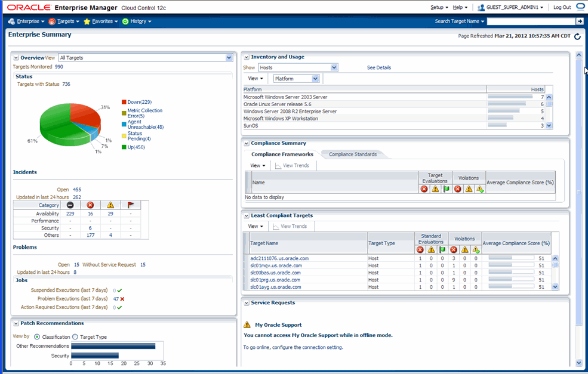Image resolution: width=588 pixels, height=374 pixels.
Task: Click the See Details link
Action: 378,68
